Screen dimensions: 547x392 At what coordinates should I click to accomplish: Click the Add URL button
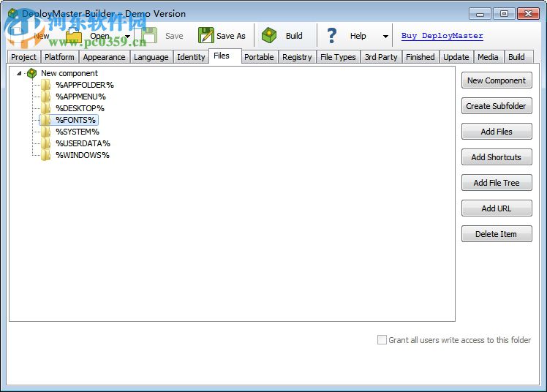click(x=497, y=208)
